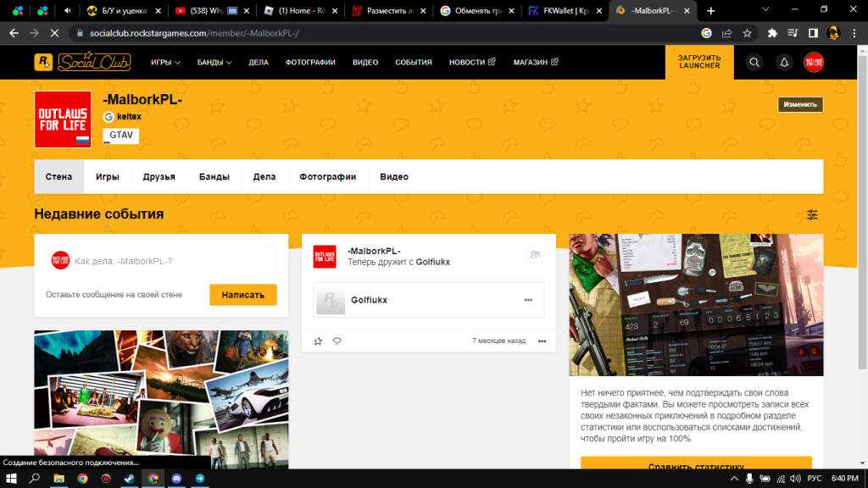Screen dimensions: 868x488
Task: Open the -MalborkPL- post author link
Action: (374, 251)
